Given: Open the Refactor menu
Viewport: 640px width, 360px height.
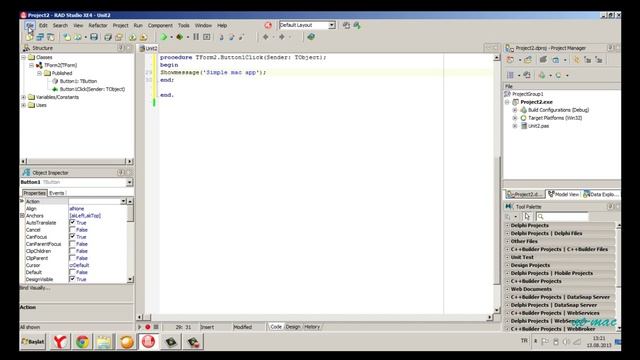Looking at the screenshot, I should (98, 25).
